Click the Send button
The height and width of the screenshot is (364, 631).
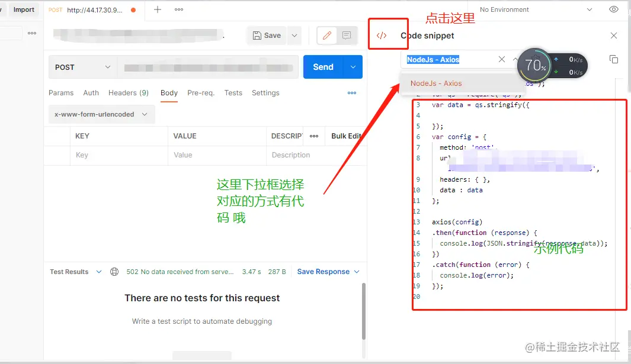pos(323,67)
